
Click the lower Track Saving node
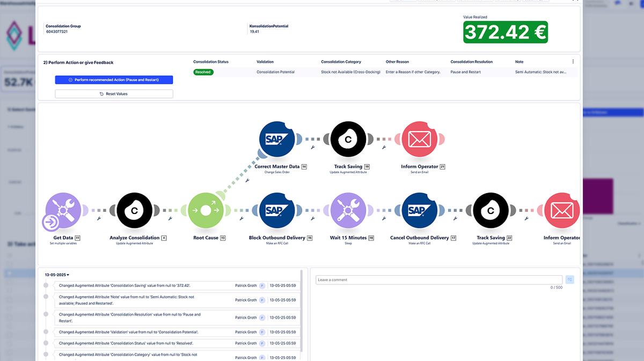click(490, 211)
